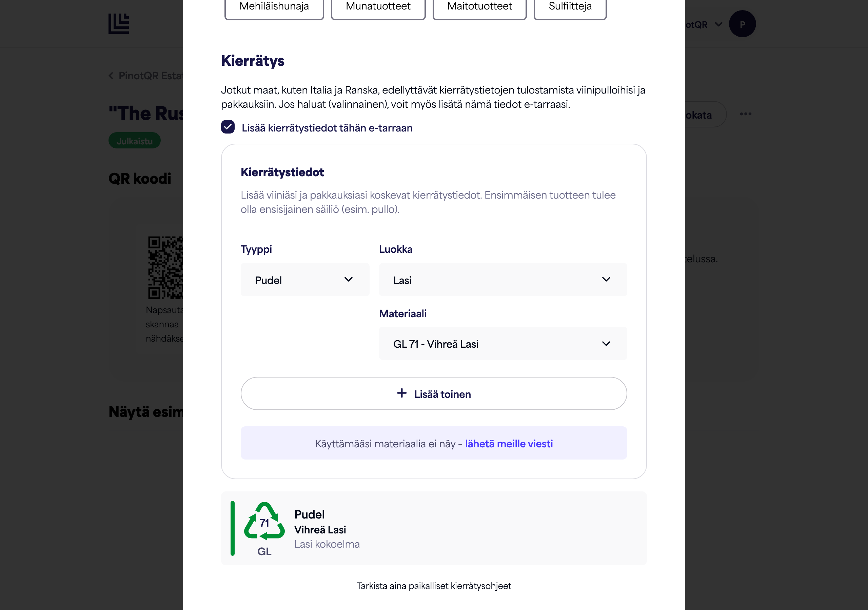Screen dimensions: 868x610
Task: Follow the lähetä meille viesti link
Action: coord(509,444)
